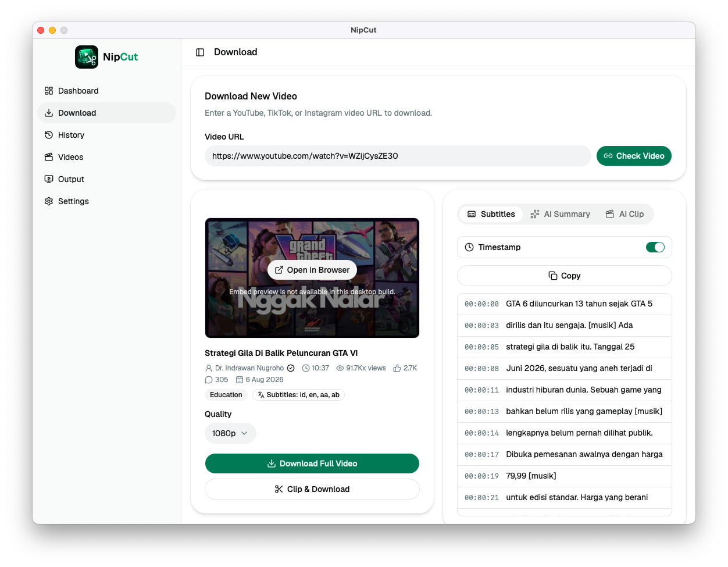Image resolution: width=728 pixels, height=567 pixels.
Task: Switch to the AI Summary tab
Action: point(560,214)
